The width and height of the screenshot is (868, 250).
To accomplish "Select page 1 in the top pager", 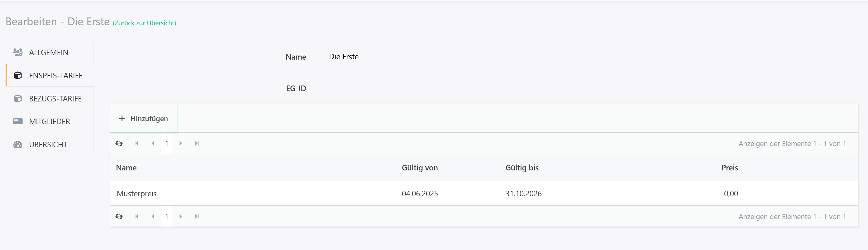I will pyautogui.click(x=166, y=143).
